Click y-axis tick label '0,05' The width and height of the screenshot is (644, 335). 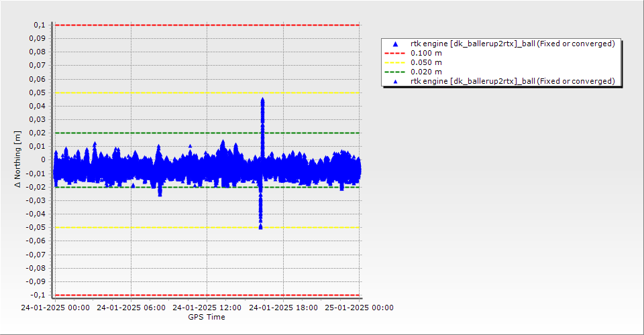(38, 92)
